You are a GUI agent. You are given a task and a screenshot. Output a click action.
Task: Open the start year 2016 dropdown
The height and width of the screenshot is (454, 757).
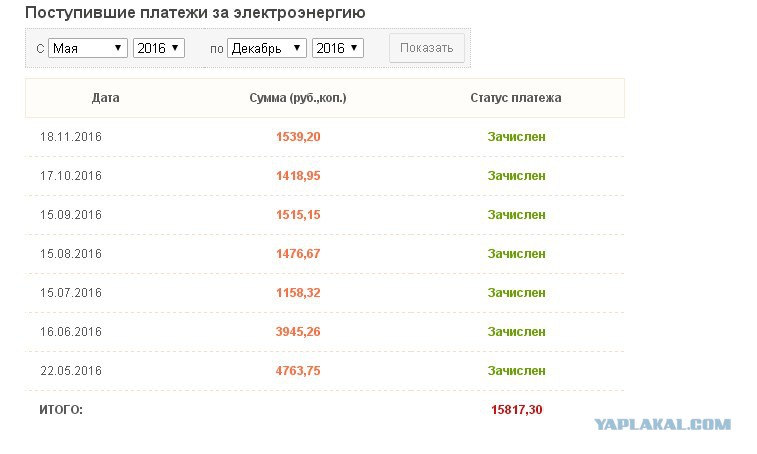159,48
